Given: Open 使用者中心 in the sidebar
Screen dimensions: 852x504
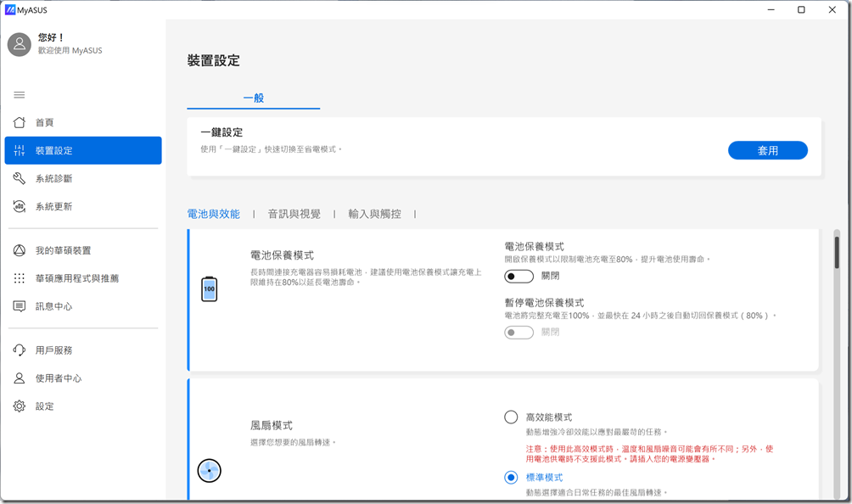Looking at the screenshot, I should pos(59,378).
